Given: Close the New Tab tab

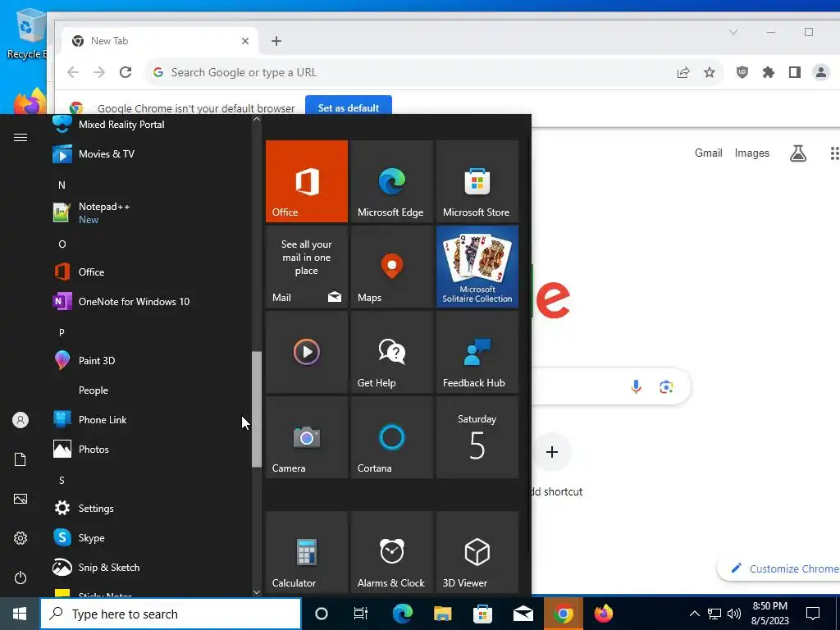Looking at the screenshot, I should pyautogui.click(x=245, y=41).
